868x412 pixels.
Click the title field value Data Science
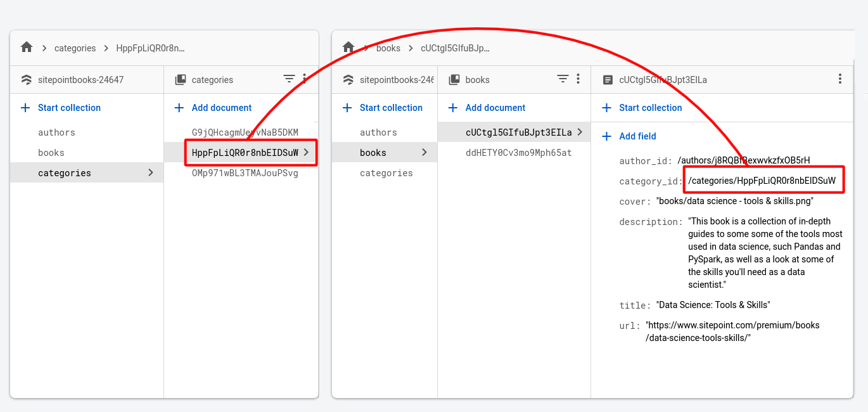point(713,305)
